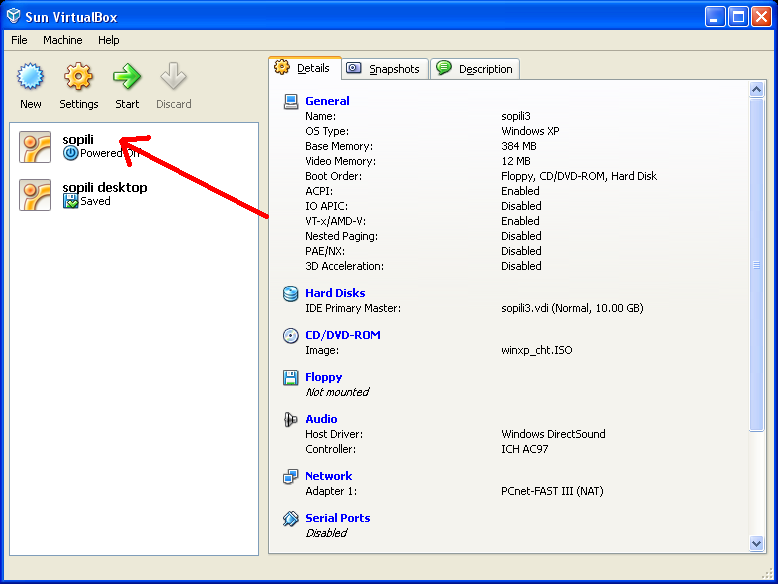Open the Audio settings link
Screen dimensions: 778x584
(x=321, y=419)
